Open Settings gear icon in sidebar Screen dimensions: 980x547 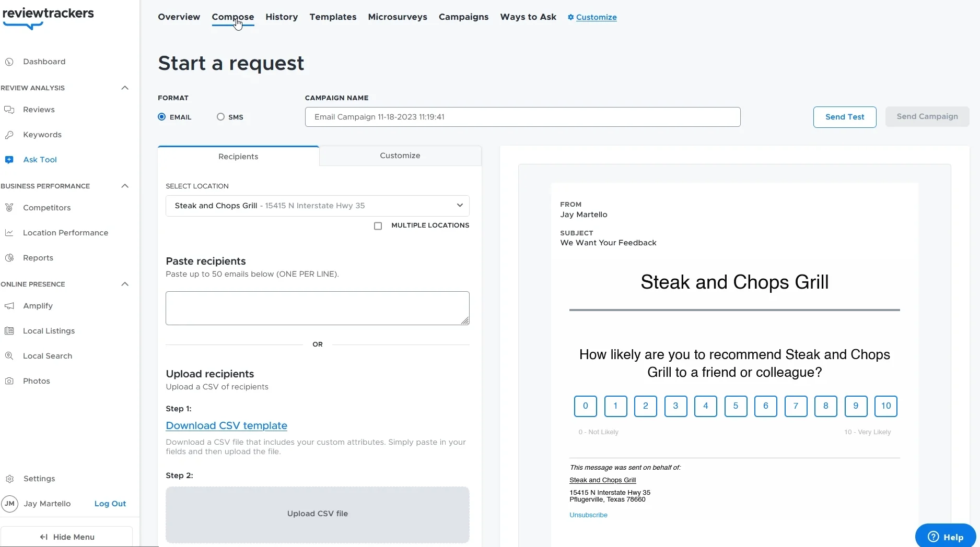[x=9, y=479]
